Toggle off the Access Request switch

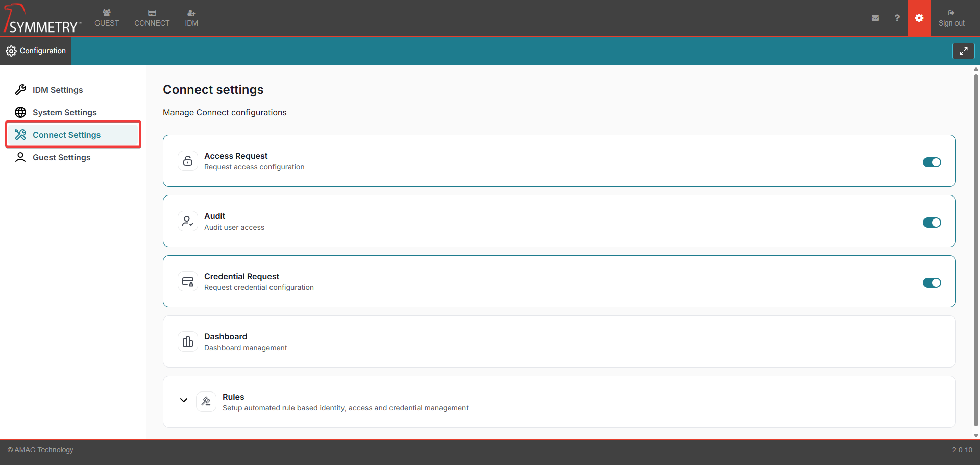point(932,162)
